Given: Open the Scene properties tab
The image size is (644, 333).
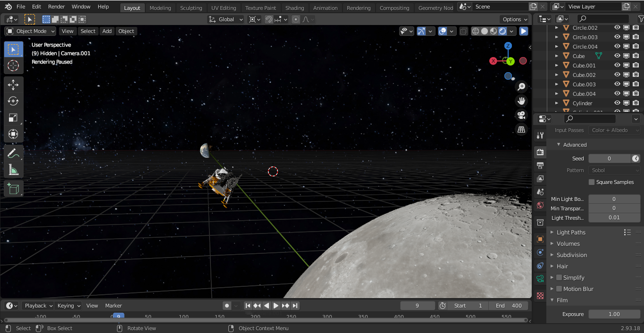Looking at the screenshot, I should [x=540, y=192].
